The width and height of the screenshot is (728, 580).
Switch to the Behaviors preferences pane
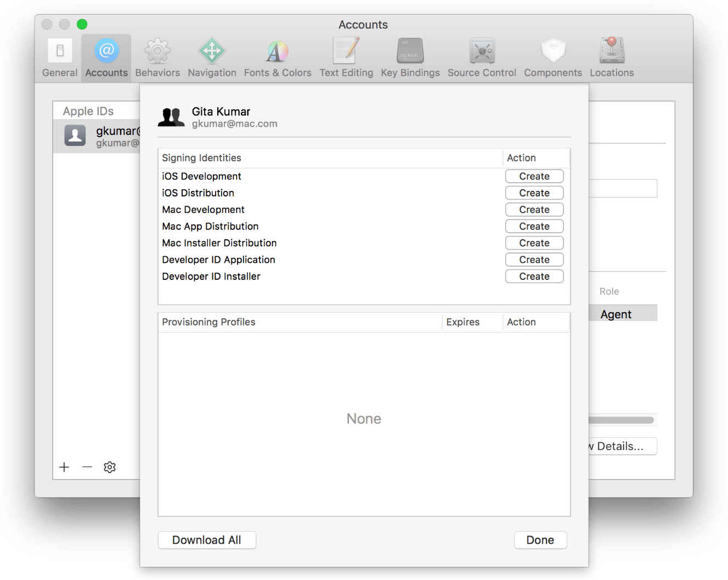pos(157,57)
